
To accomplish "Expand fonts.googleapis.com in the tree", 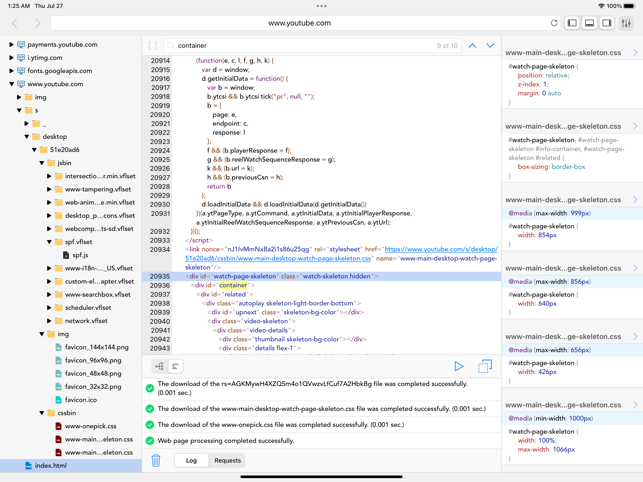I will (11, 71).
